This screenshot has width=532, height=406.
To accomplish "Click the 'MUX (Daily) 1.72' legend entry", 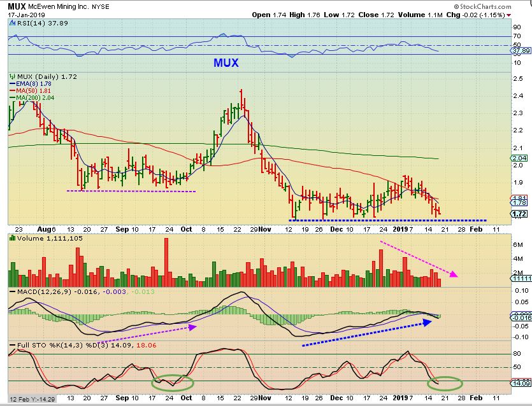I will [47, 76].
